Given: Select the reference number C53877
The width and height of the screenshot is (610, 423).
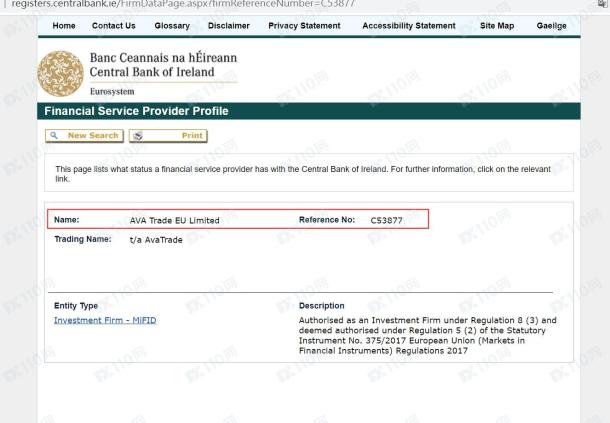Looking at the screenshot, I should pyautogui.click(x=386, y=220).
